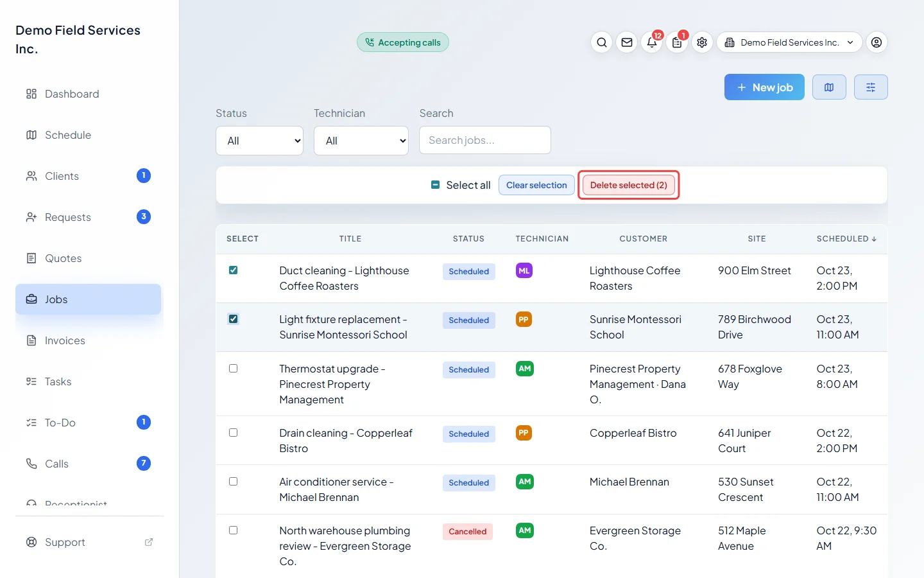The width and height of the screenshot is (924, 578).
Task: Check the North warehouse plumbing review checkbox
Action: click(x=234, y=530)
